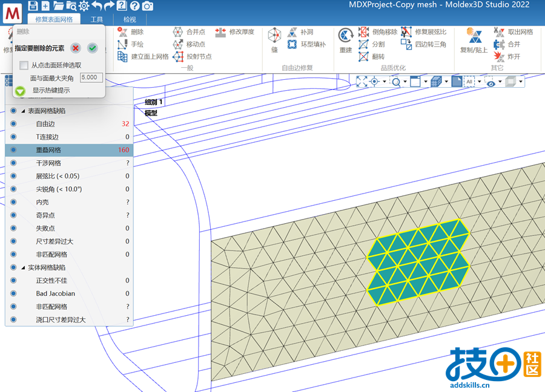Open the eye visibility dropdown arrow
The width and height of the screenshot is (545, 392).
pyautogui.click(x=500, y=82)
